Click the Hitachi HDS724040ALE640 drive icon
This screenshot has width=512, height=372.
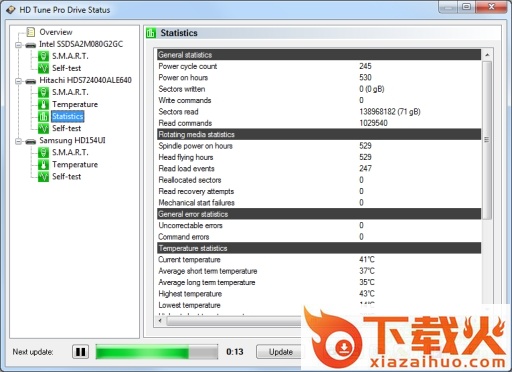coord(31,81)
